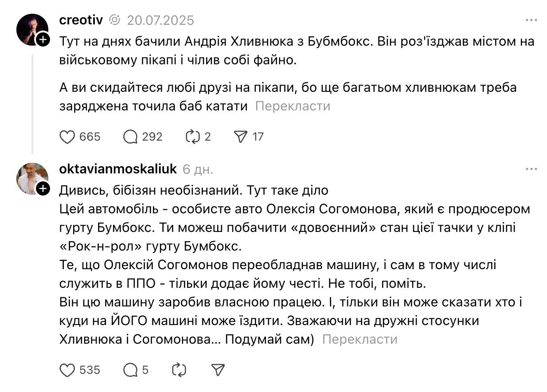Click the '6 дн.' reply timestamp
The height and width of the screenshot is (392, 547).
(x=198, y=169)
